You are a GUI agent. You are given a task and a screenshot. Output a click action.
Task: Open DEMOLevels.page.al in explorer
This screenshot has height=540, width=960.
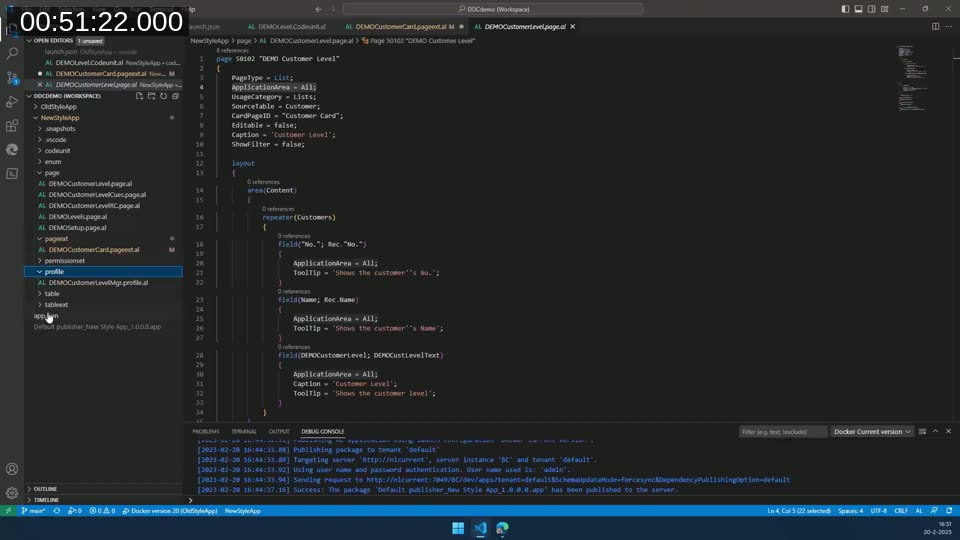[x=77, y=217]
